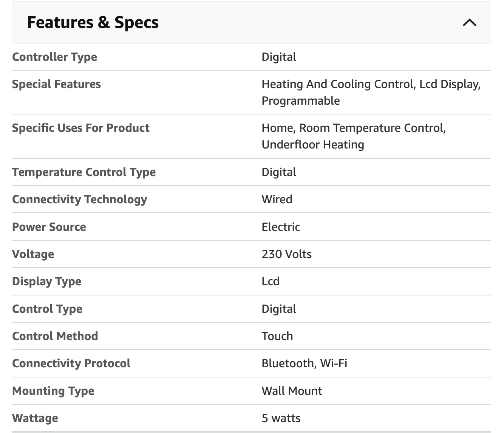504x433 pixels.
Task: Collapse the Features & Specs section
Action: [x=470, y=23]
